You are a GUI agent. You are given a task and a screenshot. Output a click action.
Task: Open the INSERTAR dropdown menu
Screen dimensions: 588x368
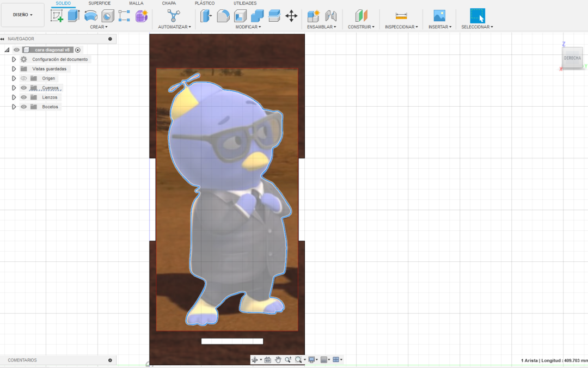point(440,27)
